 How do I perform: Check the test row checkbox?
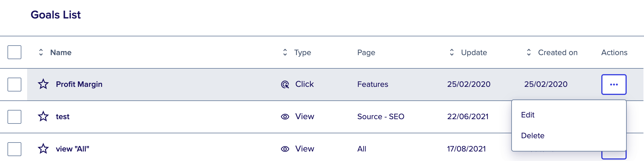coord(14,117)
